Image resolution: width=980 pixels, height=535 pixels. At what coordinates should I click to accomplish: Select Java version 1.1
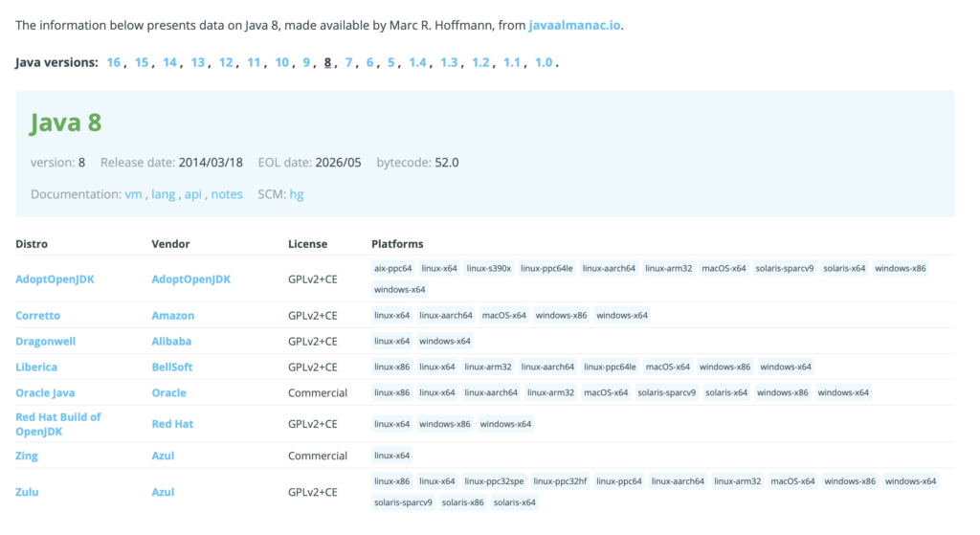[x=512, y=62]
